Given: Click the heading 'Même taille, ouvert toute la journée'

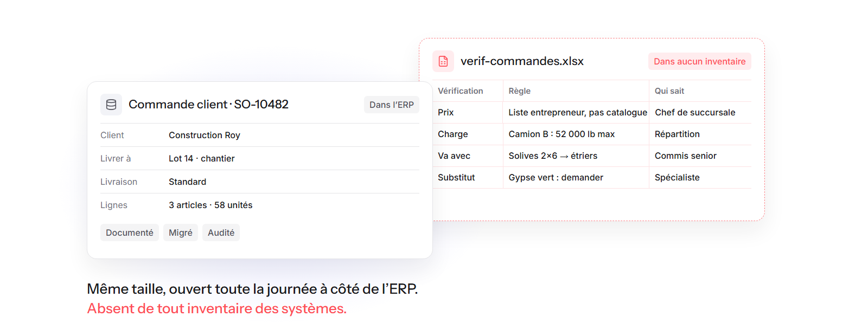Looking at the screenshot, I should pyautogui.click(x=202, y=289).
